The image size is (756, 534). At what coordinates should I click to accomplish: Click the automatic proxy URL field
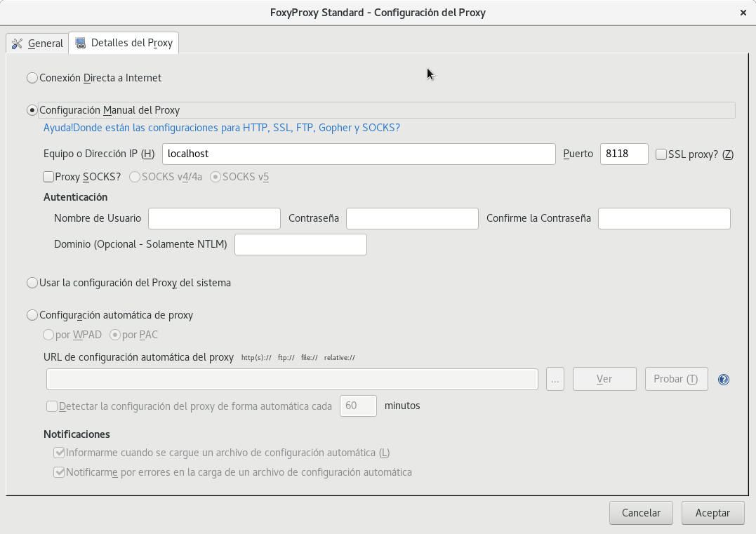[x=292, y=380]
